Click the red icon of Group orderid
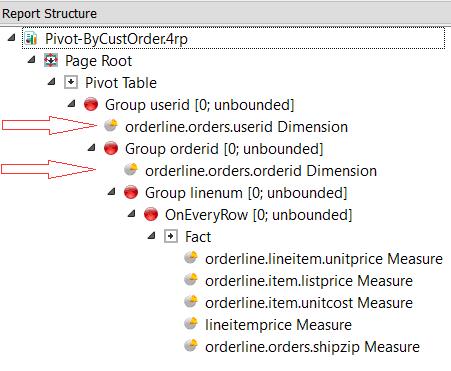This screenshot has height=371, width=451. point(111,148)
